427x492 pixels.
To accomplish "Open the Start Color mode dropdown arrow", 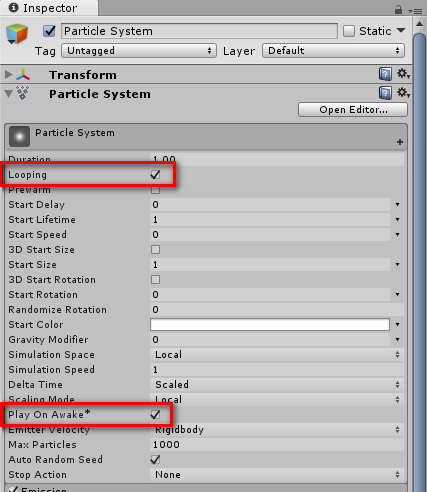I will click(x=397, y=324).
